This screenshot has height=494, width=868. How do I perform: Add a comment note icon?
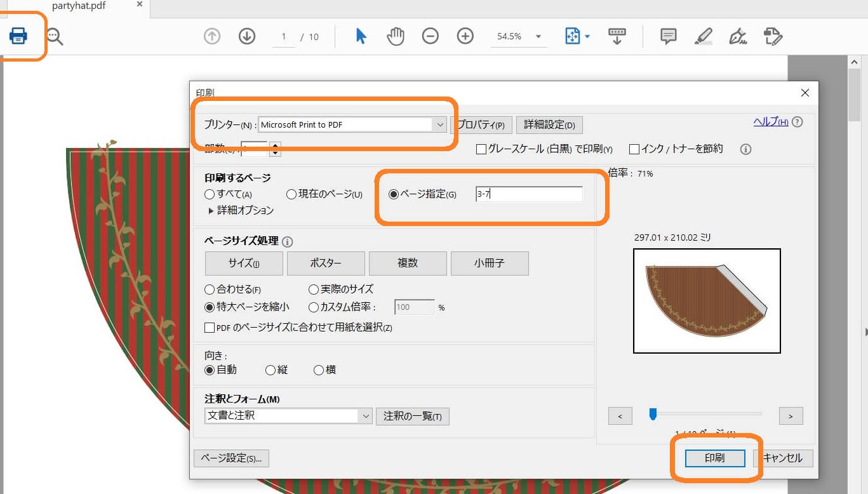click(x=668, y=36)
